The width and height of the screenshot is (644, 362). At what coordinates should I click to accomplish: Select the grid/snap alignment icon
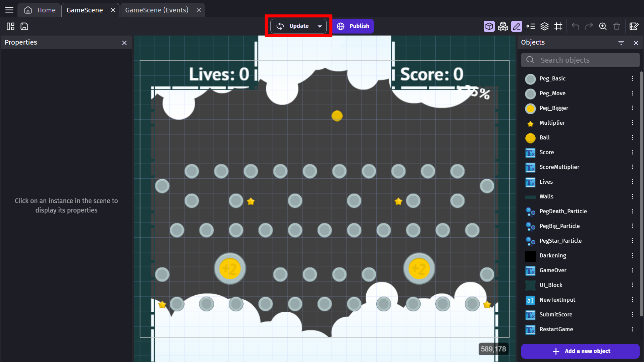tap(558, 26)
